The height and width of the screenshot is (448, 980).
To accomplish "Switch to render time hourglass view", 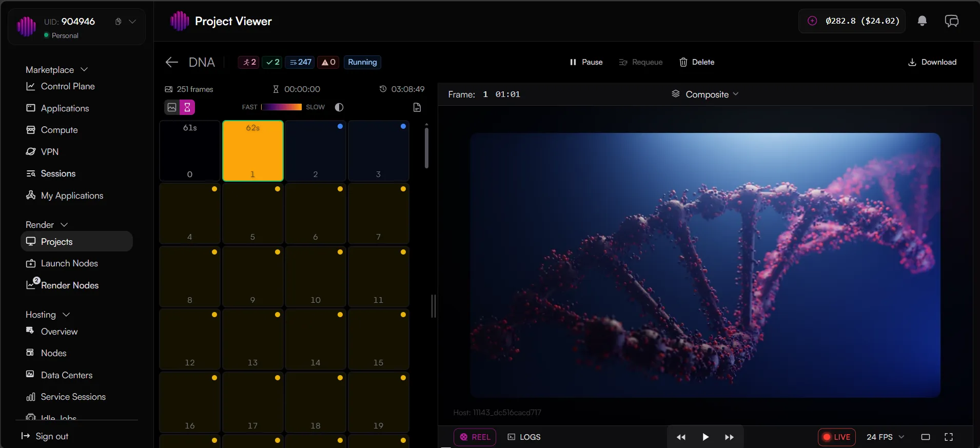I will pos(187,107).
